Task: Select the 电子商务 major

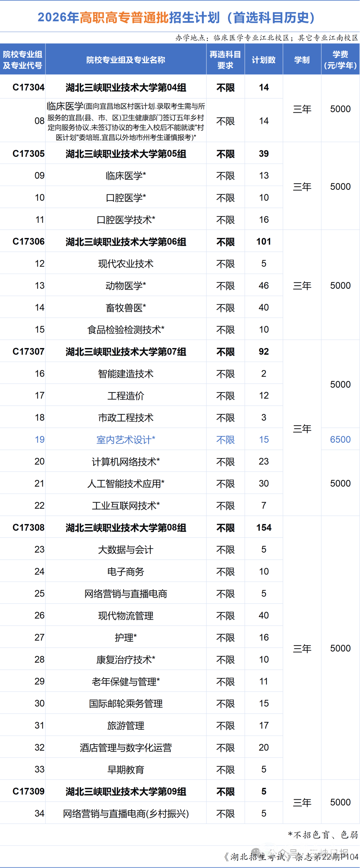Action: coord(126,571)
